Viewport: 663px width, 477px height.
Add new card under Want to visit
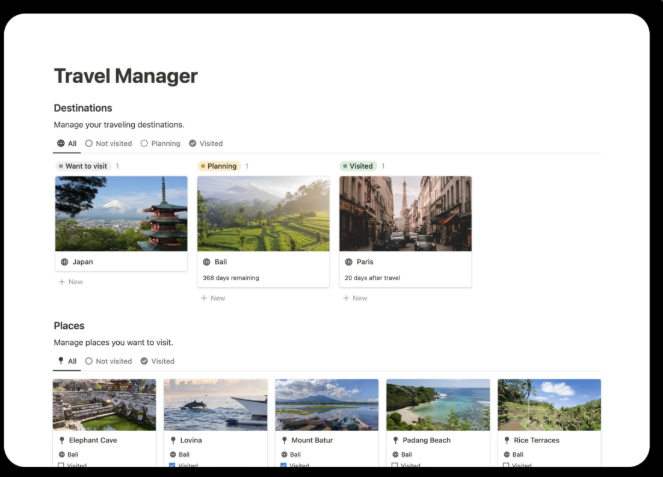coord(71,282)
